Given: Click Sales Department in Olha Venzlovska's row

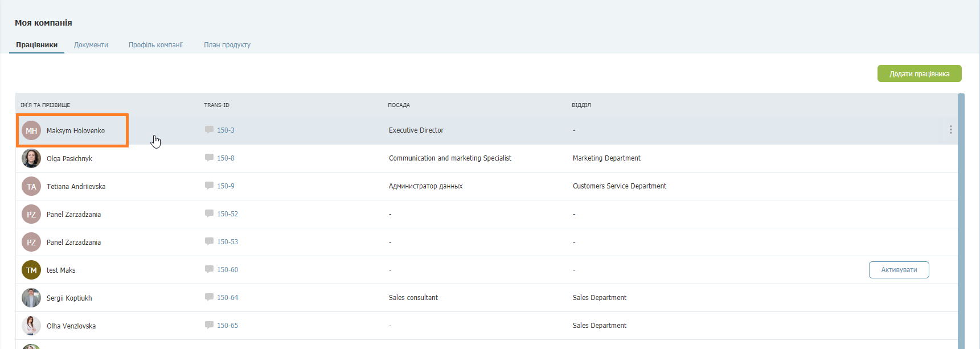Looking at the screenshot, I should 600,326.
